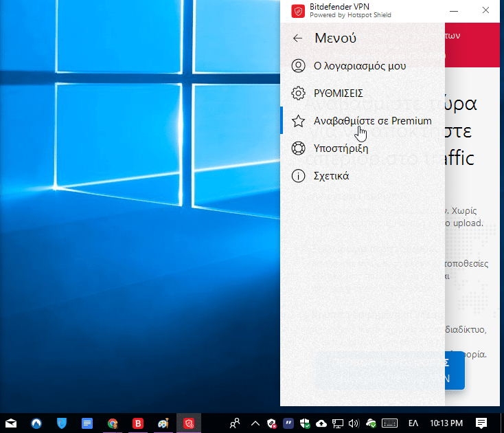The height and width of the screenshot is (433, 504).
Task: Open Paint app in taskbar
Action: (x=163, y=423)
